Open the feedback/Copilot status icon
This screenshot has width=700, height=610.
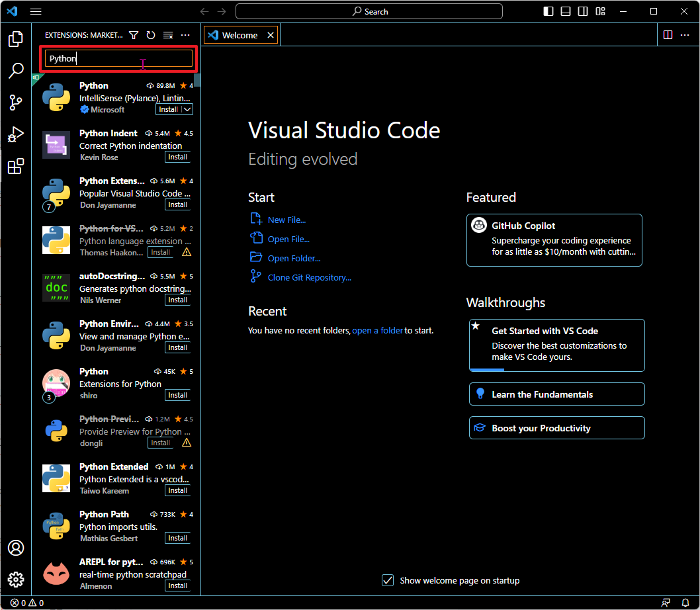(666, 603)
